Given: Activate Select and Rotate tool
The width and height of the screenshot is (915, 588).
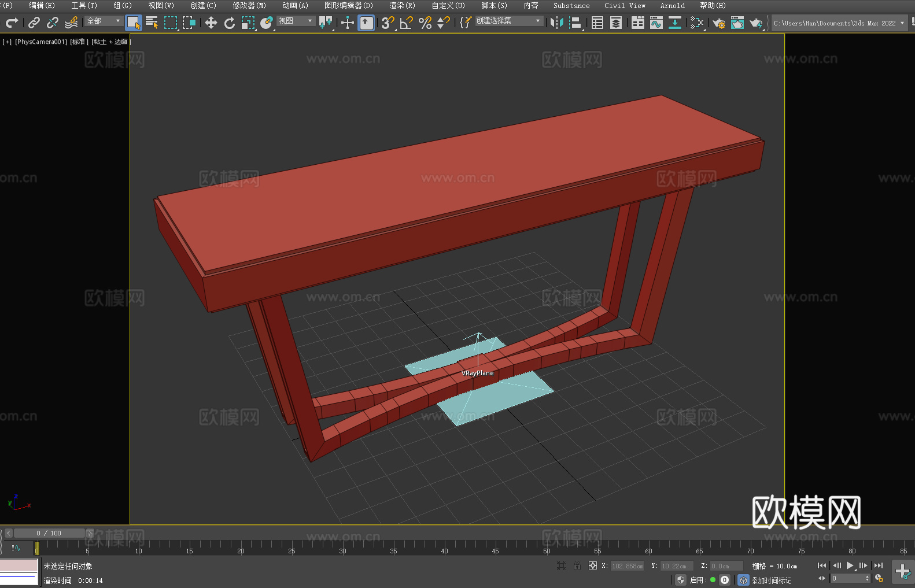Looking at the screenshot, I should (230, 23).
